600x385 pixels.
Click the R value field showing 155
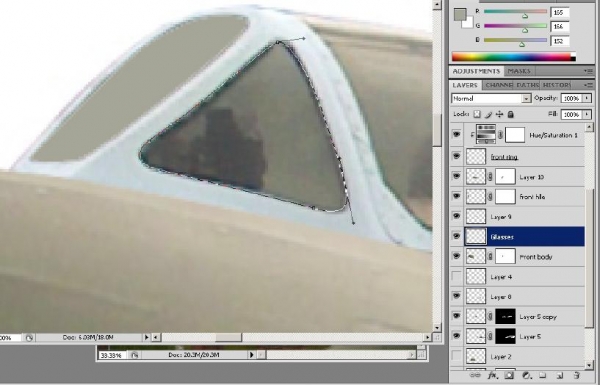559,12
